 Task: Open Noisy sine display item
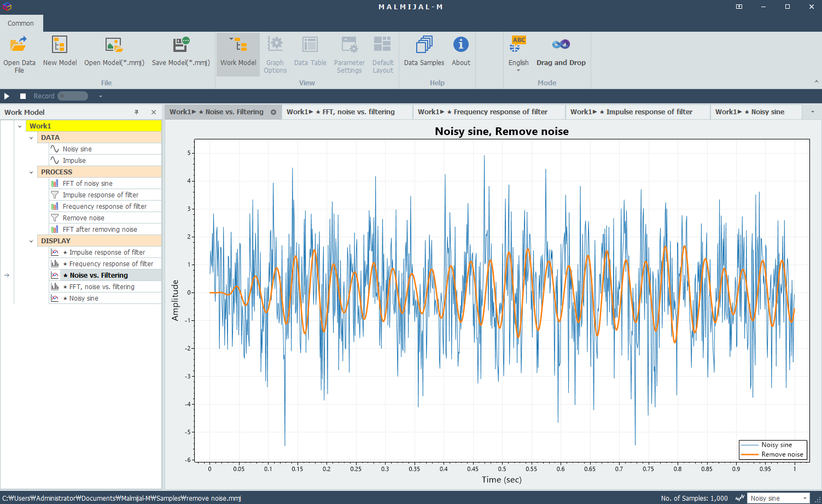pyautogui.click(x=105, y=298)
